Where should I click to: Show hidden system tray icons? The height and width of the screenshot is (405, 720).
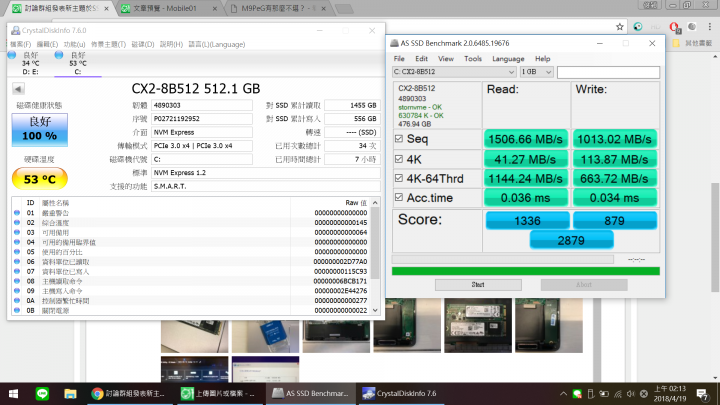(x=563, y=394)
